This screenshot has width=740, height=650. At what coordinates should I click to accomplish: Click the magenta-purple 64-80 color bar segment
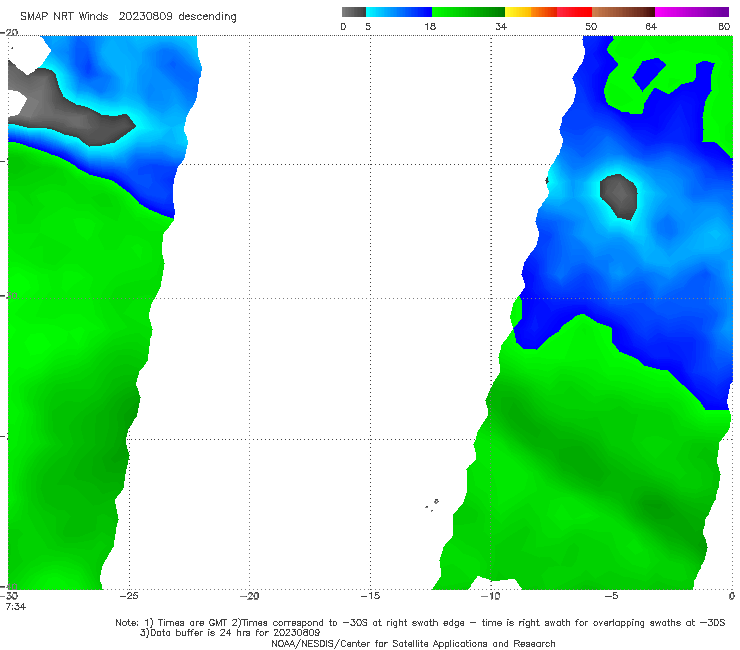(x=692, y=12)
